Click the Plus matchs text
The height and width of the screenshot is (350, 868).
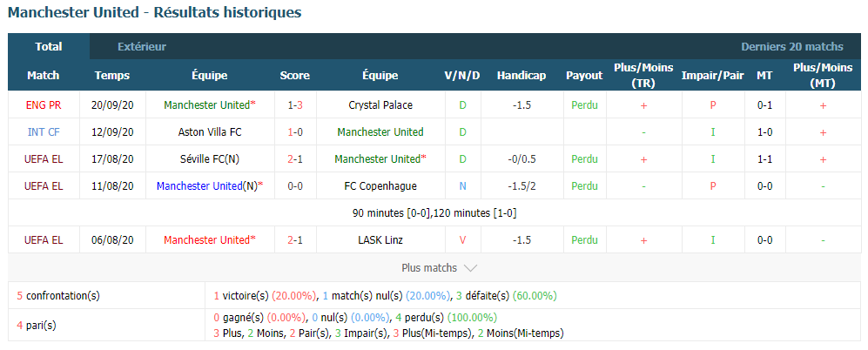pos(429,268)
